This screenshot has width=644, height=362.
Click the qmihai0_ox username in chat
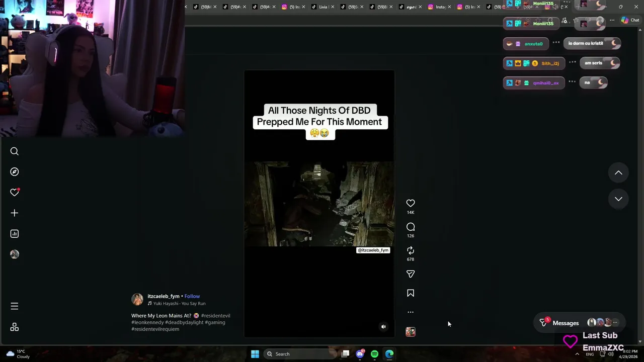546,83
